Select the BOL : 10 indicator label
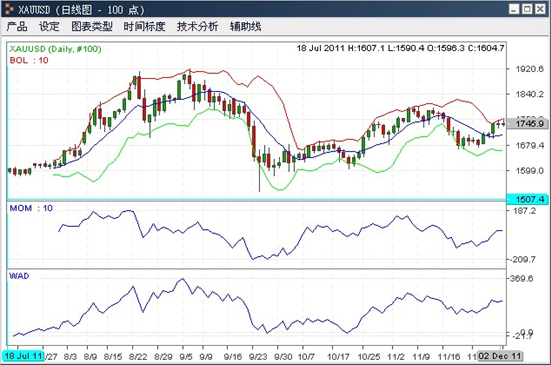 [29, 60]
